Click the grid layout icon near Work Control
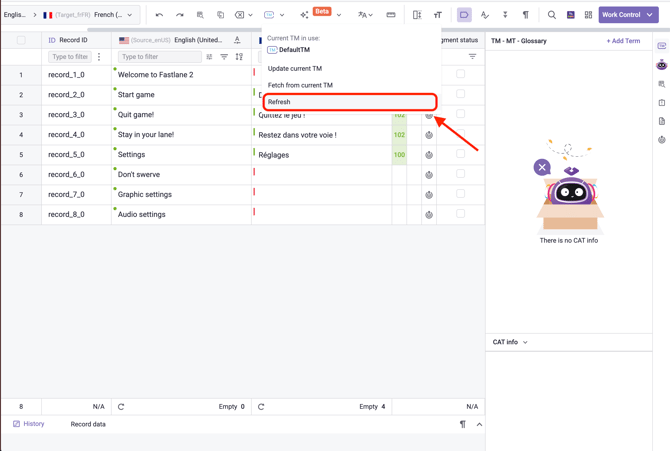Screen dimensions: 670x451 click(588, 15)
